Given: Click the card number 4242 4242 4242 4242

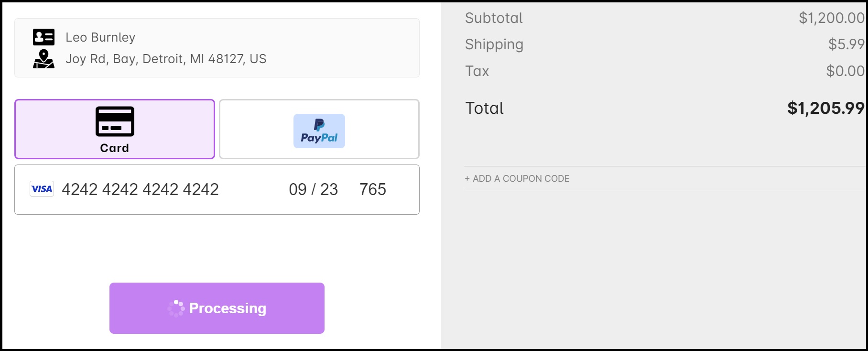Looking at the screenshot, I should tap(140, 189).
